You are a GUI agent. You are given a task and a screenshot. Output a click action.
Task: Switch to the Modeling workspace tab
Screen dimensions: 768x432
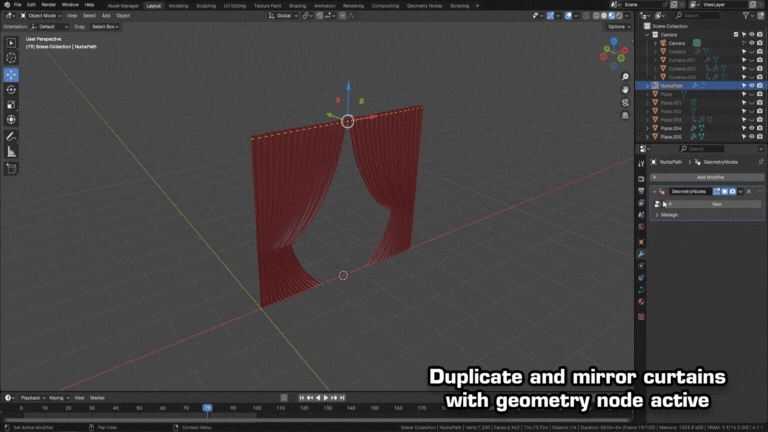[178, 6]
